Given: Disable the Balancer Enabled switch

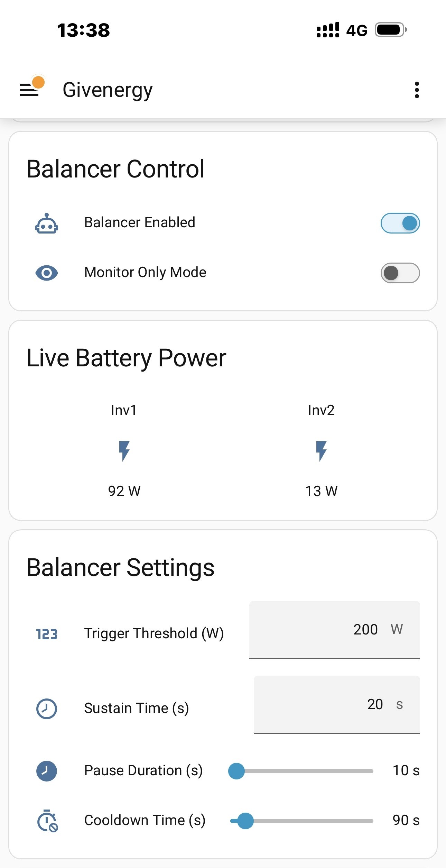Looking at the screenshot, I should coord(400,223).
